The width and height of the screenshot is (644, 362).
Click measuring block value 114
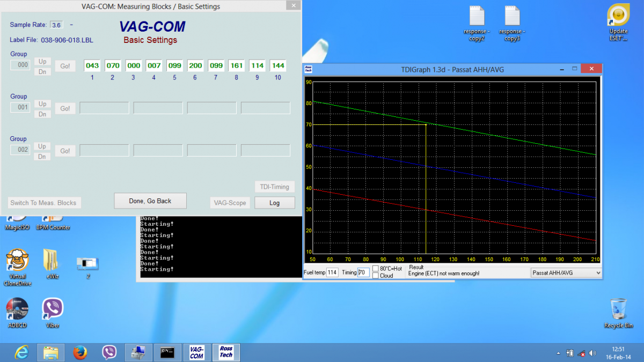tap(258, 65)
